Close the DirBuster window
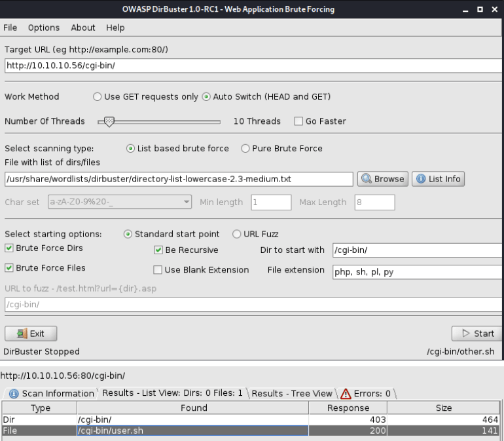This screenshot has width=504, height=441. (495, 9)
